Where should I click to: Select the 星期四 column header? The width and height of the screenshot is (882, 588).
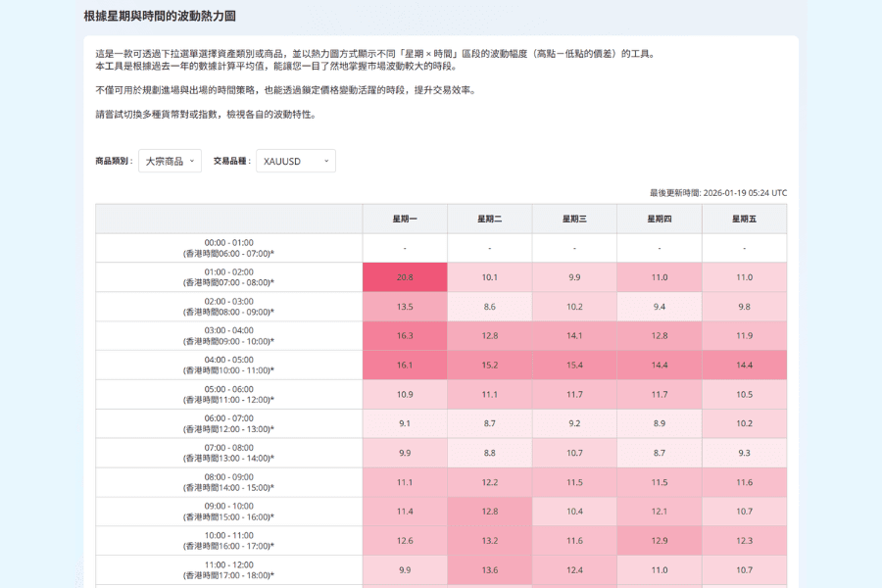(x=659, y=219)
